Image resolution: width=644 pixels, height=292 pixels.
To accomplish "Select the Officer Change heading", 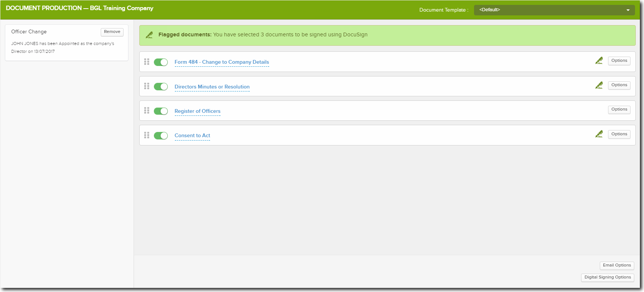I will pyautogui.click(x=29, y=32).
